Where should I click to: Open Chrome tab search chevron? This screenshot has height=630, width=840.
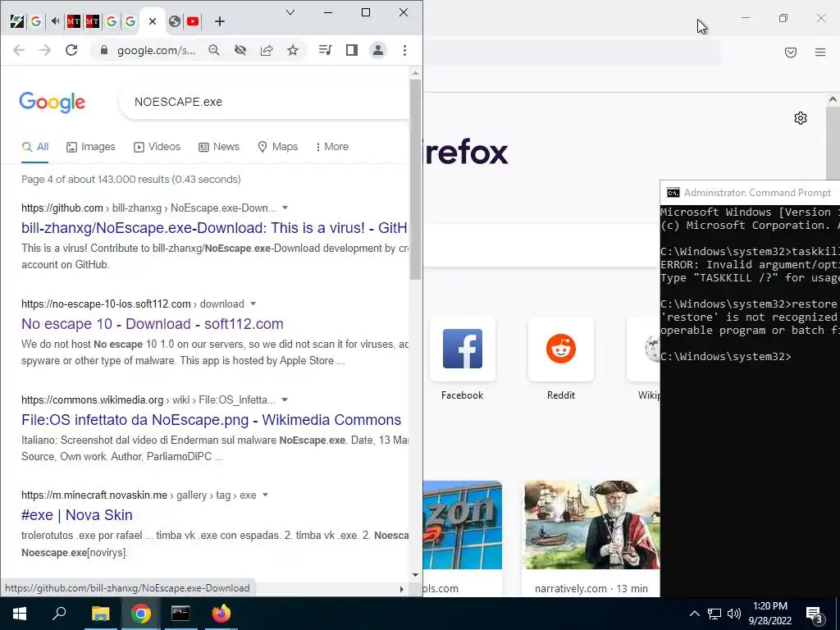290,12
